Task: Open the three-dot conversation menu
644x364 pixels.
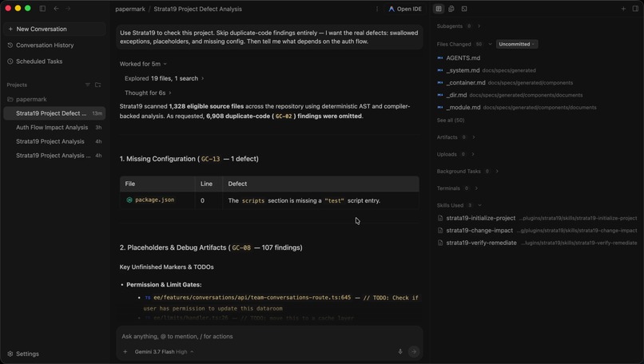Action: click(377, 9)
